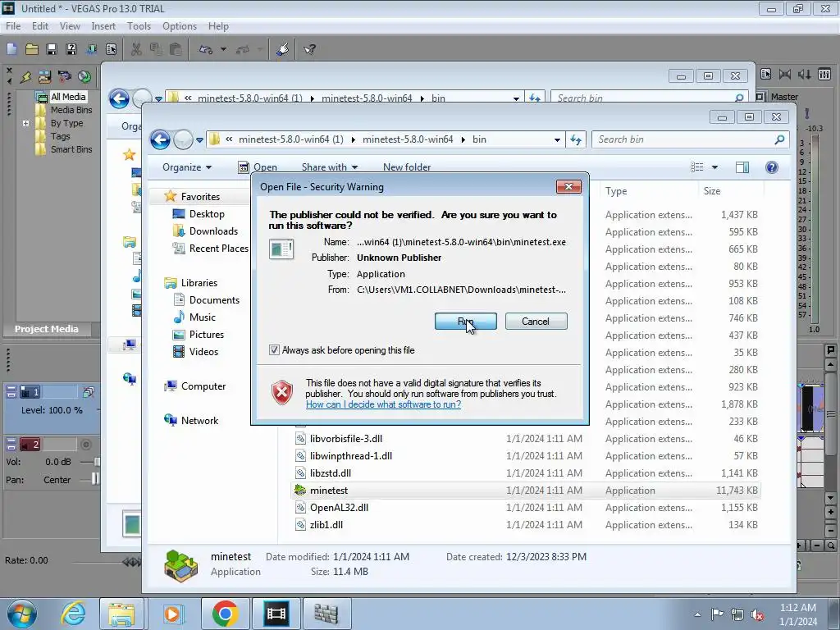Click the blue Help icon in Explorer

[771, 167]
